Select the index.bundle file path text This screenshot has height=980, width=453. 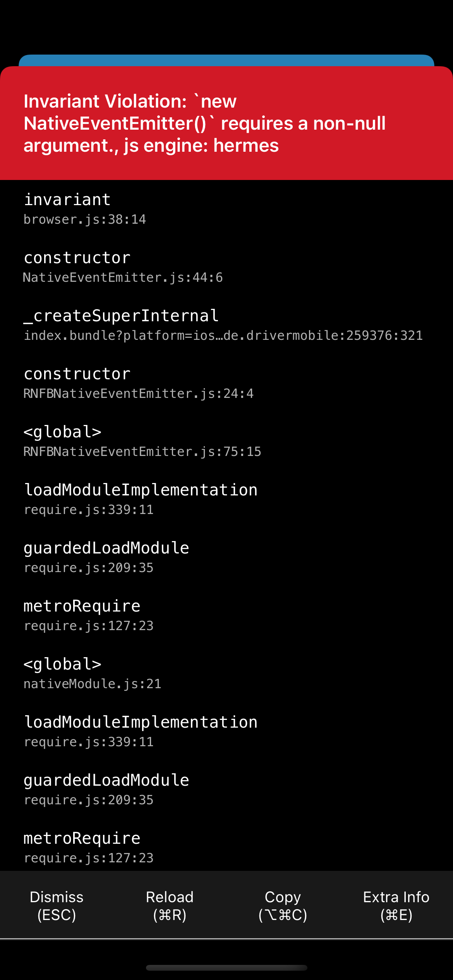point(223,336)
